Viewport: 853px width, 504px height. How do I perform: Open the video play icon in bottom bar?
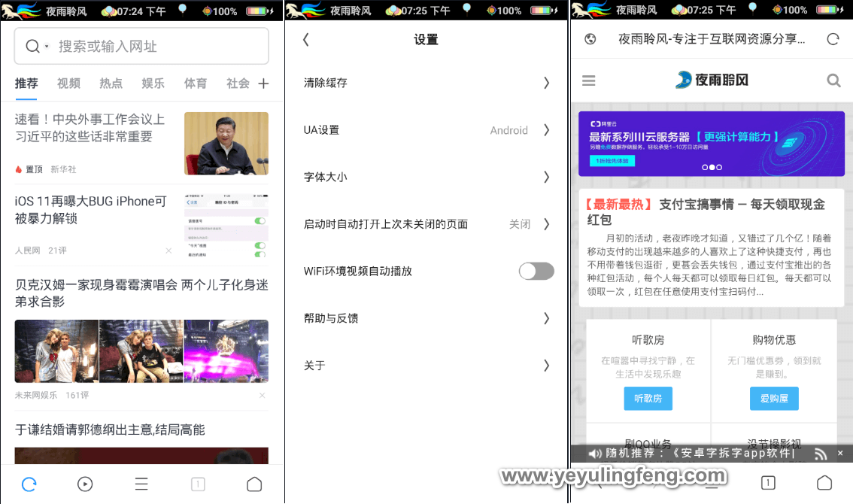pyautogui.click(x=85, y=484)
